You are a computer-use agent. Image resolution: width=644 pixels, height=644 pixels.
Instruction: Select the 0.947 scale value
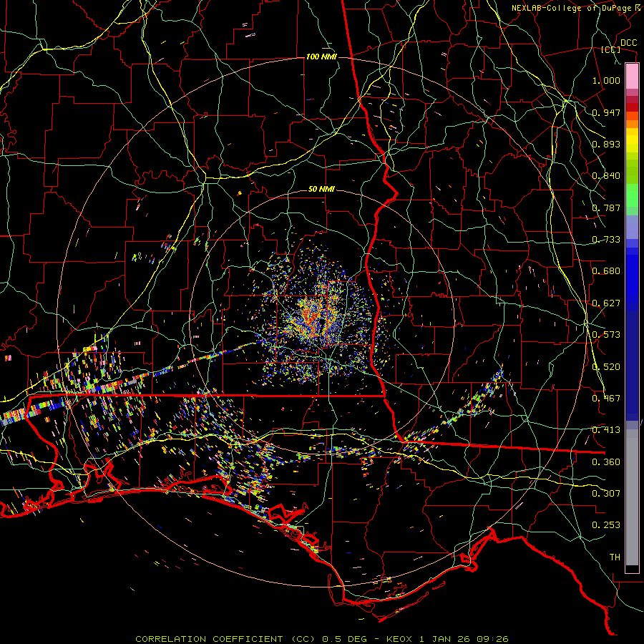pyautogui.click(x=606, y=112)
